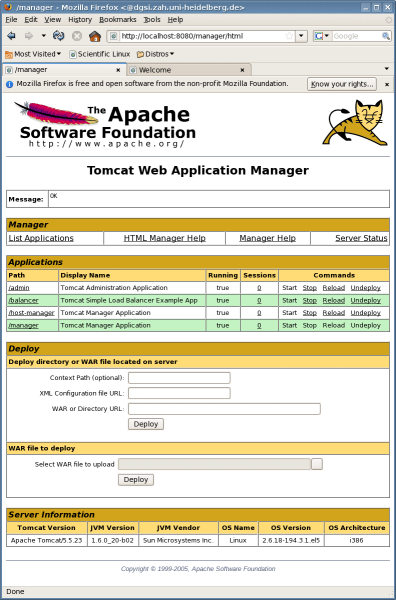Expand the Most Visited bookmarks folder

[33, 54]
